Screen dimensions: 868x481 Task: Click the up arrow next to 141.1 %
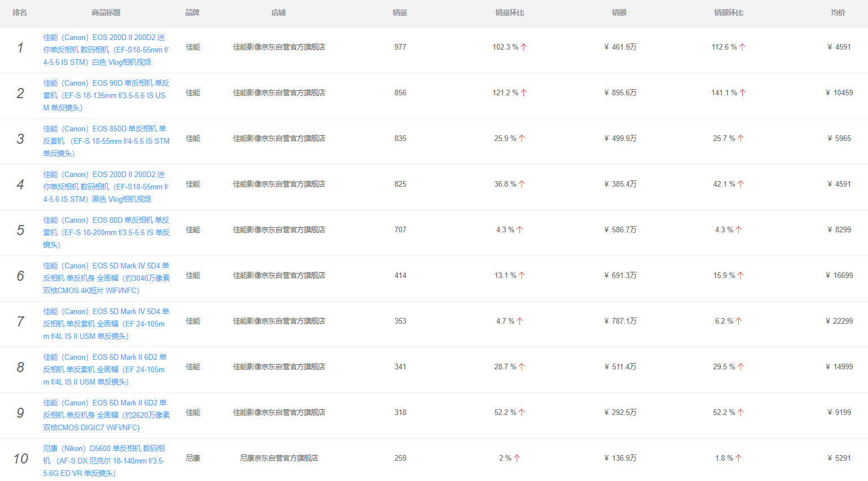point(742,93)
